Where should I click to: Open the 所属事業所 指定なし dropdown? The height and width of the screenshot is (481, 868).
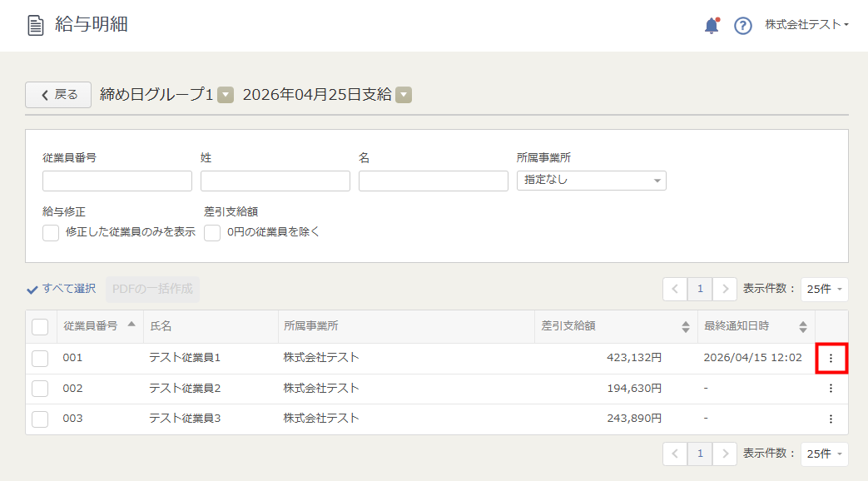tap(591, 180)
